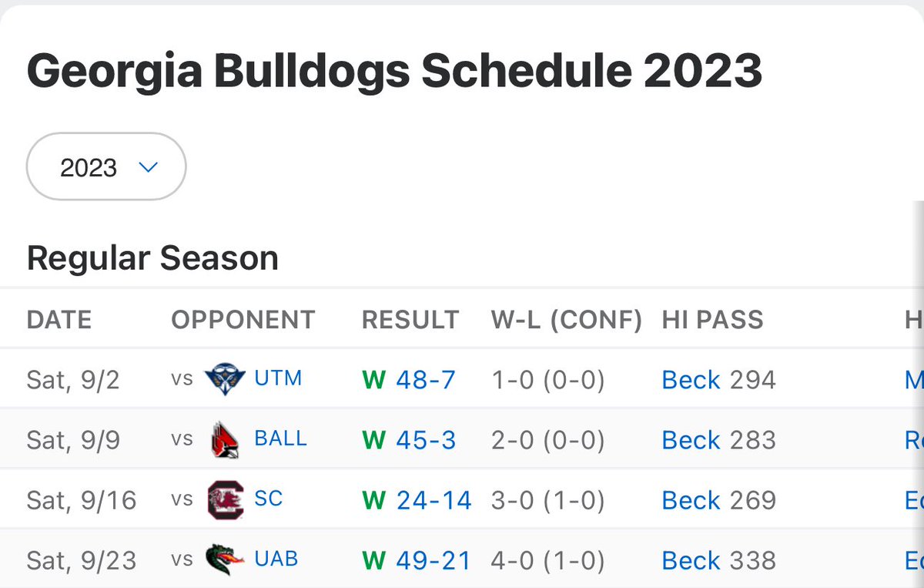This screenshot has width=924, height=588.
Task: Click the Ball State Cardinals logo
Action: click(x=225, y=439)
